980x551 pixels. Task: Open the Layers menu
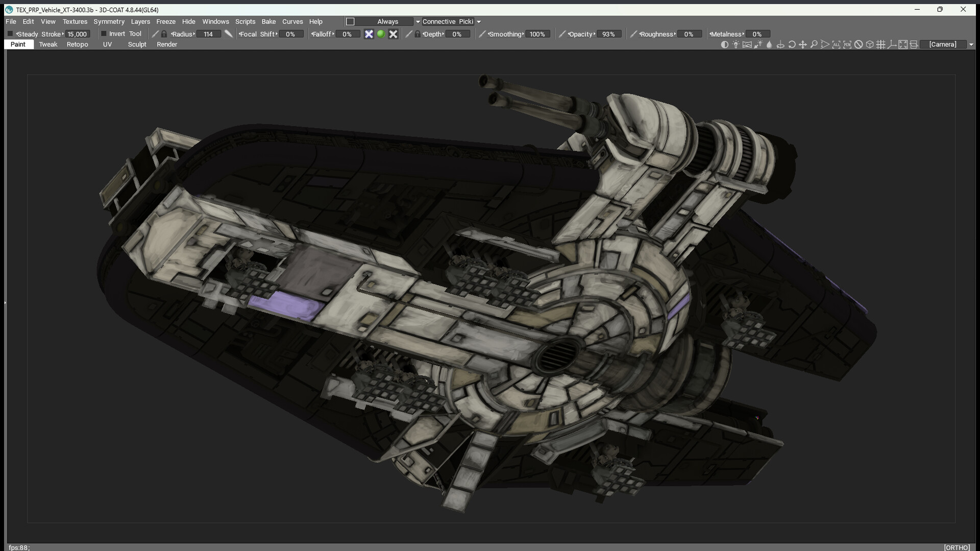click(140, 21)
